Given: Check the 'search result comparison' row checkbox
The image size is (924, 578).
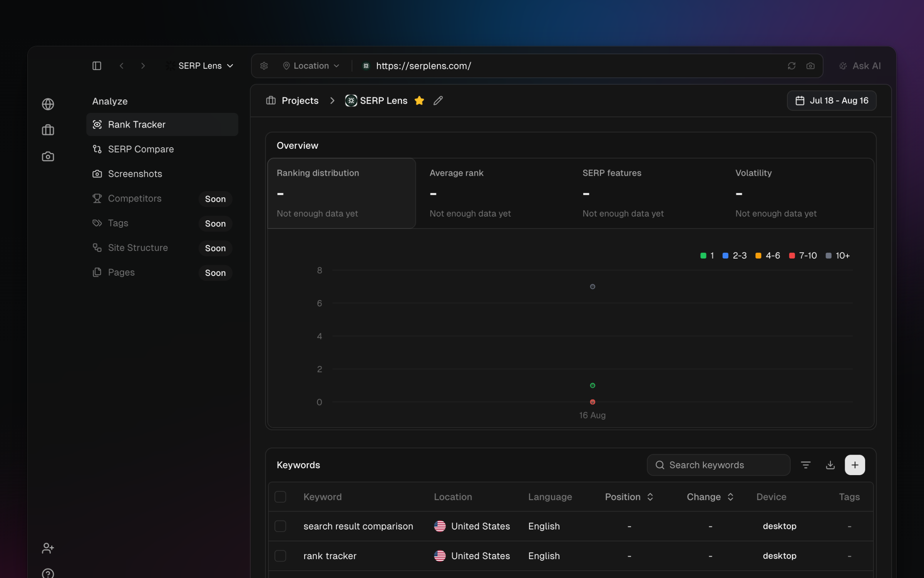Looking at the screenshot, I should click(x=280, y=526).
